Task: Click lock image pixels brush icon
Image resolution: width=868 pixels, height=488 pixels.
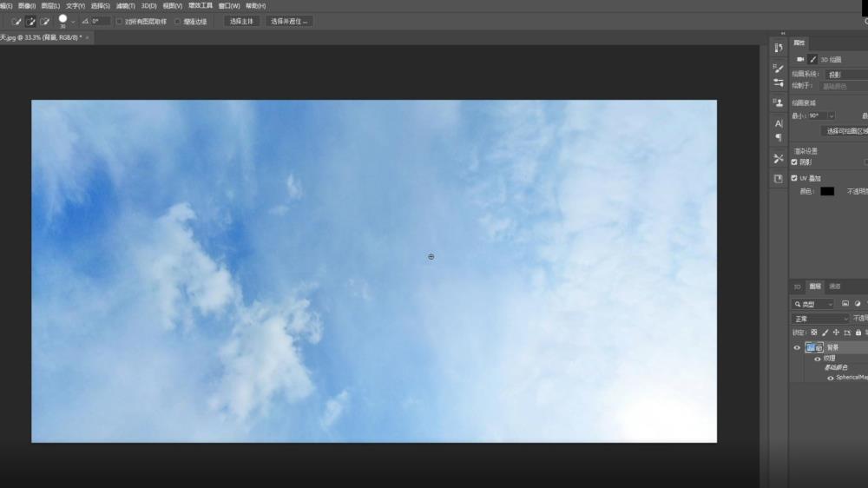Action: 825,333
